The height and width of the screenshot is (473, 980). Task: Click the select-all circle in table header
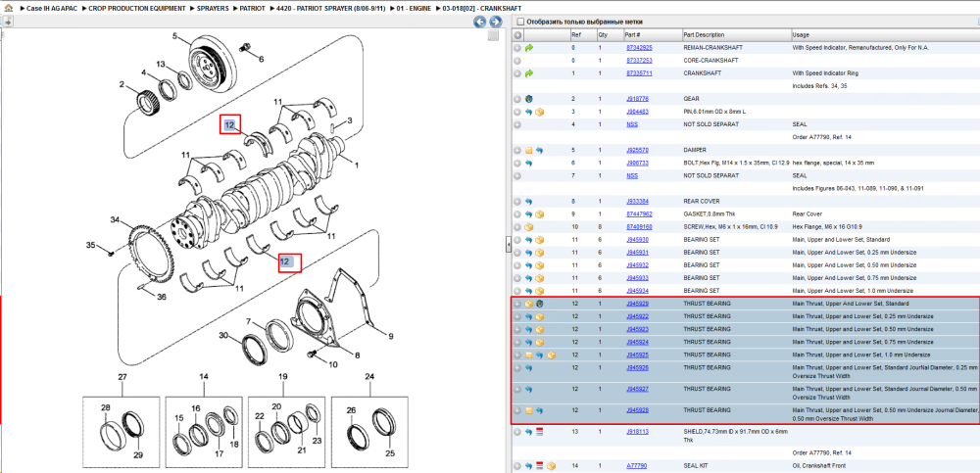pos(517,34)
